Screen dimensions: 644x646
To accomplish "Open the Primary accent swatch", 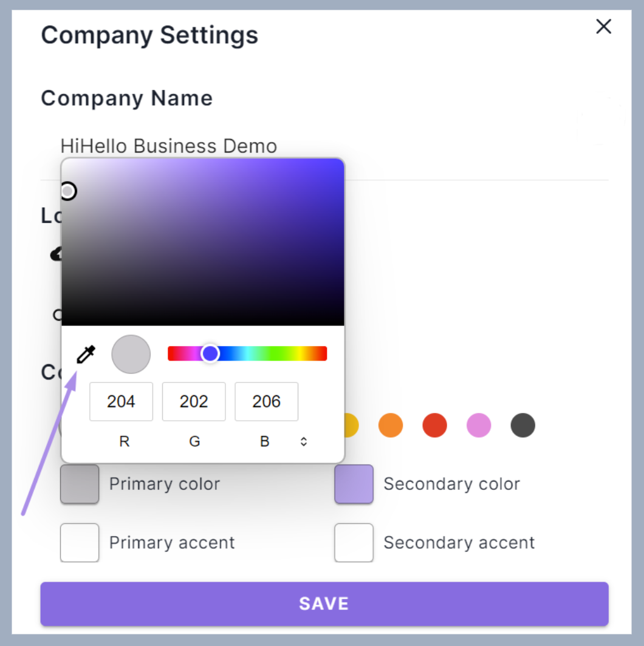I will point(80,543).
